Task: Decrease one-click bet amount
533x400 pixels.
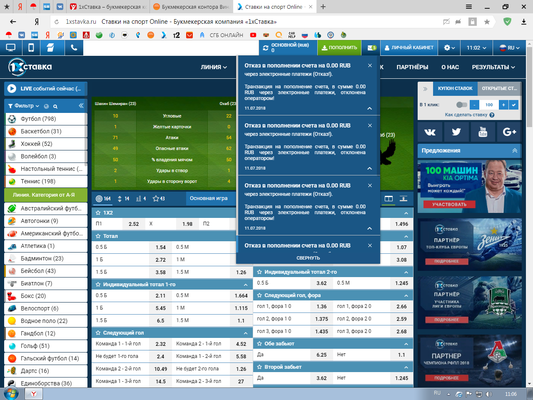Action: pyautogui.click(x=474, y=105)
